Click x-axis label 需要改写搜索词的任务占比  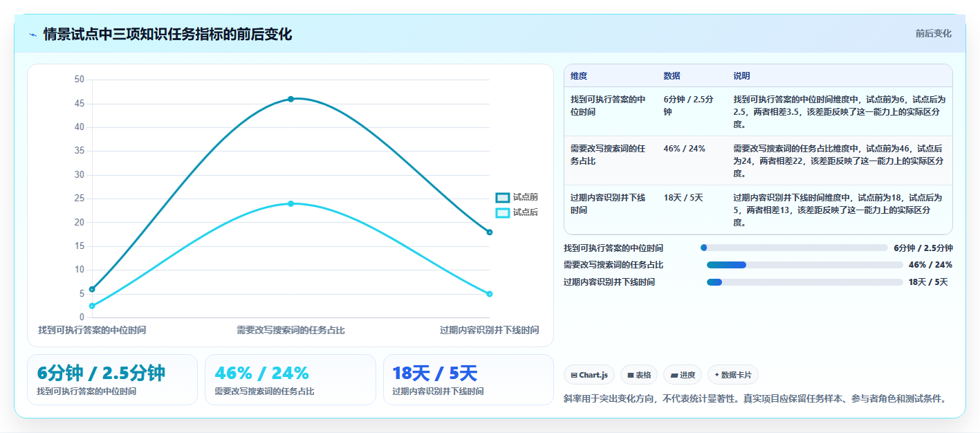(290, 331)
